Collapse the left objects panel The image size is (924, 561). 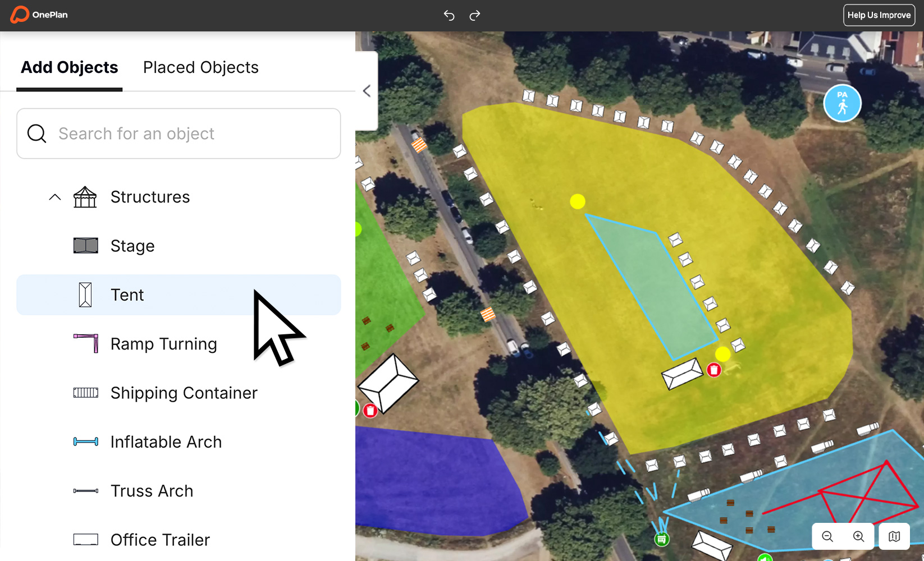click(367, 90)
